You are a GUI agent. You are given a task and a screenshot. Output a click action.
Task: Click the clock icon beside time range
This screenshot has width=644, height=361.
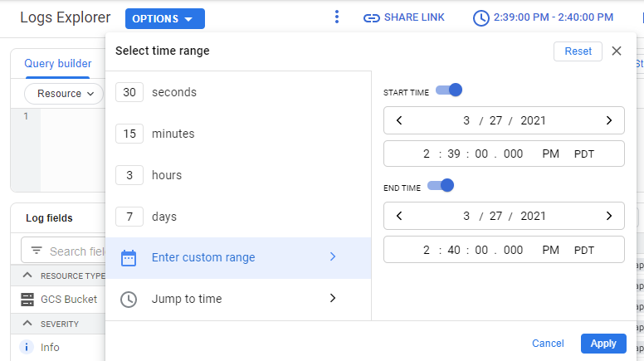click(x=481, y=18)
